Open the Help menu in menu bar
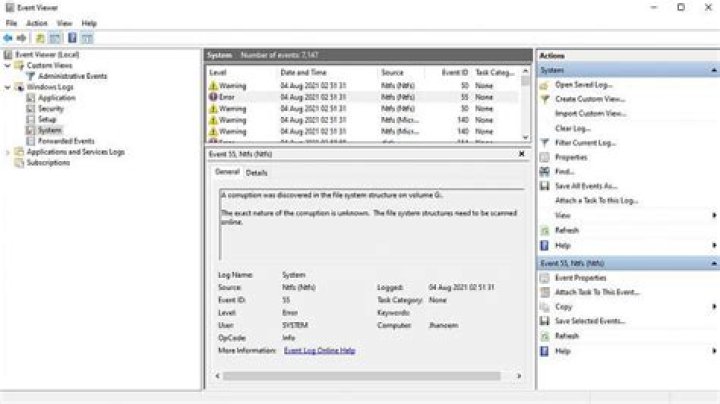Image resolution: width=720 pixels, height=404 pixels. click(89, 23)
